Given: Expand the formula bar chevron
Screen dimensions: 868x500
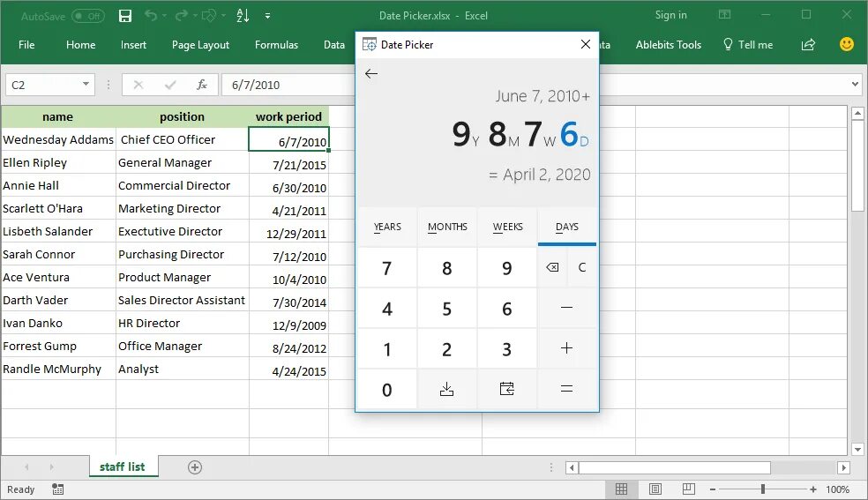Looking at the screenshot, I should (856, 84).
